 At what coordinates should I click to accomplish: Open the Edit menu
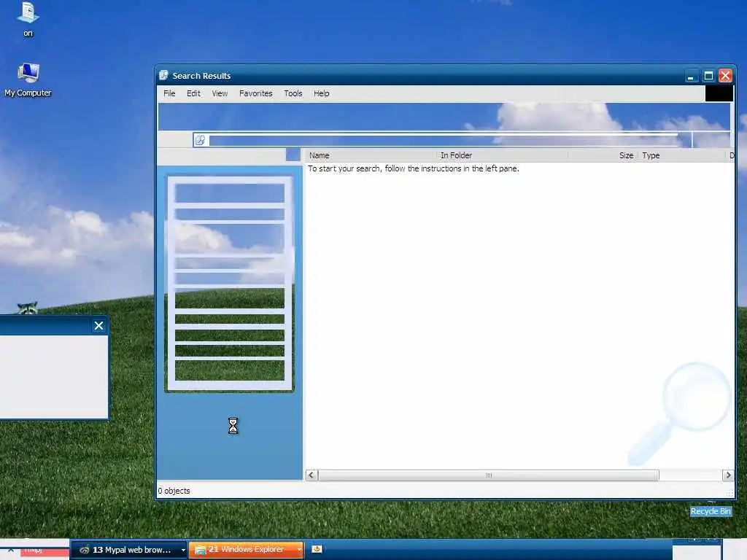pos(193,93)
